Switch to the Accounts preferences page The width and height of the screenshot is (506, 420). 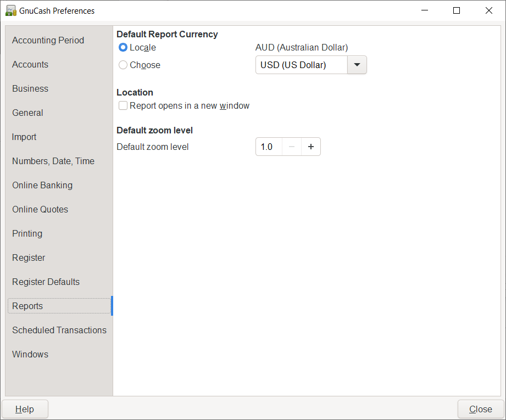click(30, 64)
